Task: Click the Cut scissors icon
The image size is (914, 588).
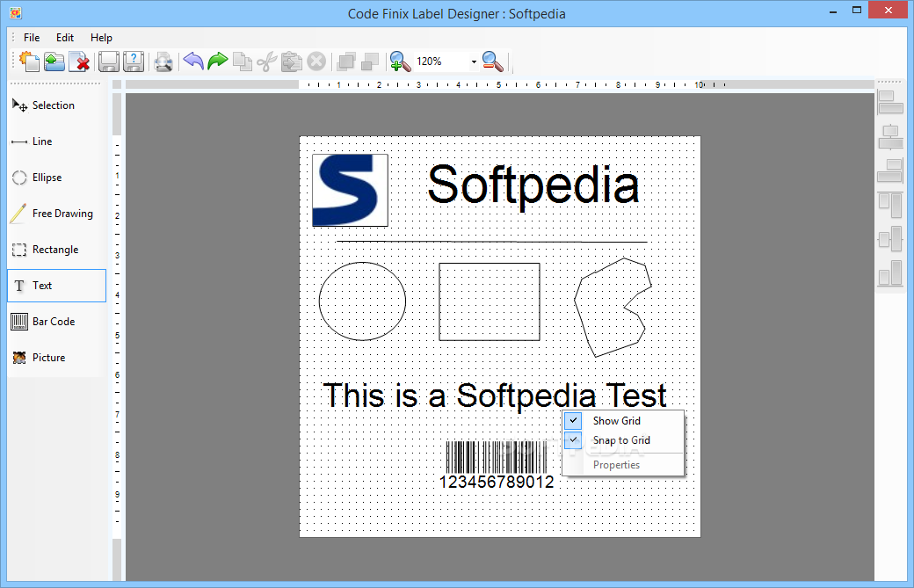Action: coord(266,62)
